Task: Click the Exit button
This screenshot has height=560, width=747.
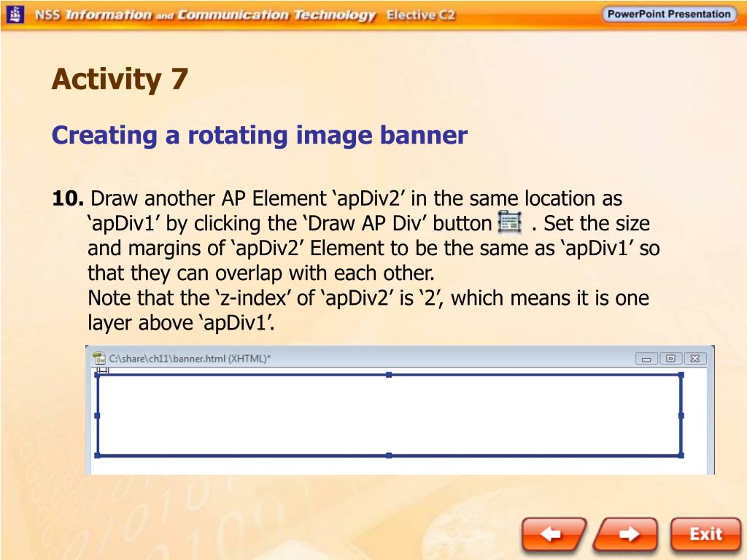Action: coord(705,534)
